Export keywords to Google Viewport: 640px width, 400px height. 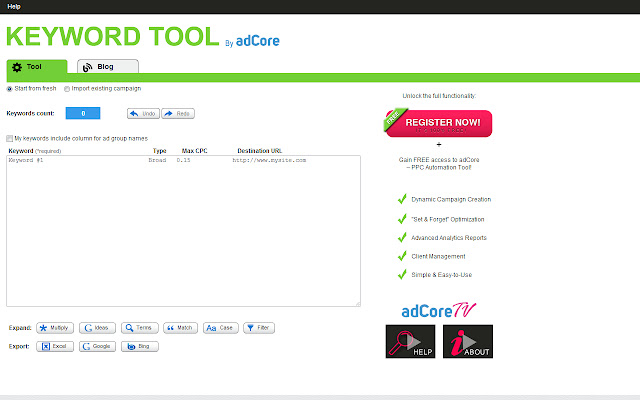pyautogui.click(x=97, y=347)
